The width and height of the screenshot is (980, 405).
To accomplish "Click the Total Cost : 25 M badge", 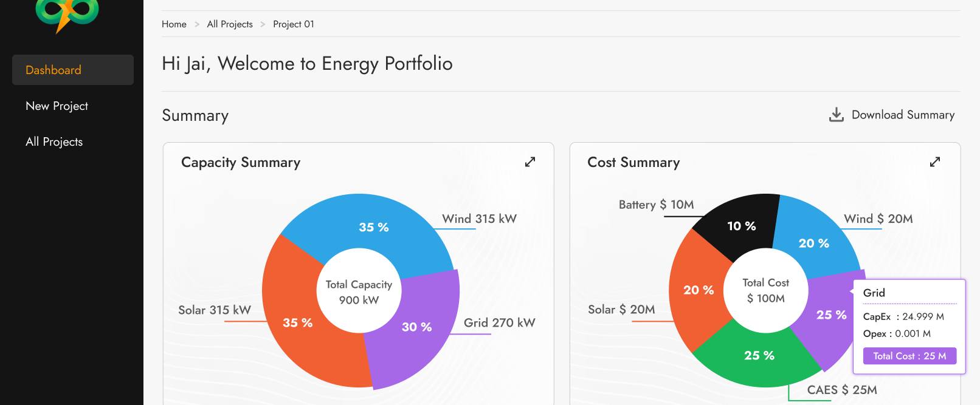I will click(x=909, y=356).
